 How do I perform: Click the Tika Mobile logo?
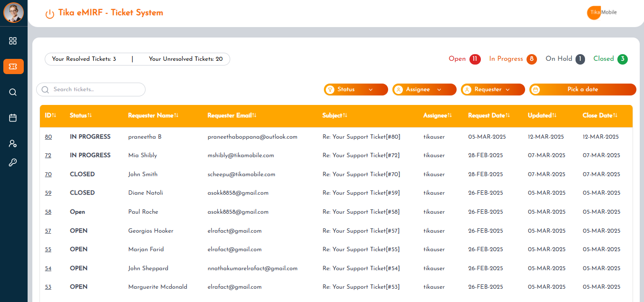point(602,13)
